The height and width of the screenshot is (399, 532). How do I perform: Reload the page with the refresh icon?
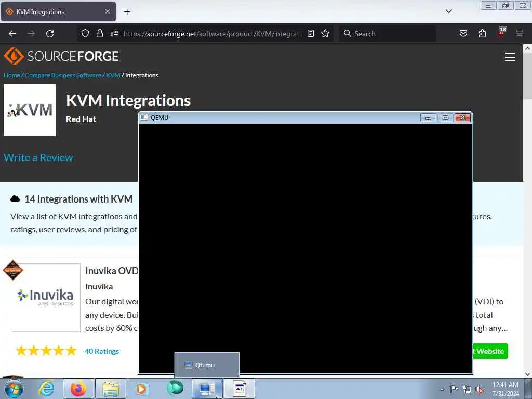click(x=50, y=34)
